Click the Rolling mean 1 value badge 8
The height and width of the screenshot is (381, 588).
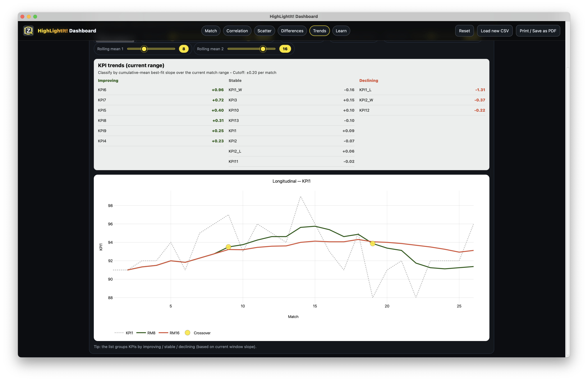pyautogui.click(x=184, y=49)
